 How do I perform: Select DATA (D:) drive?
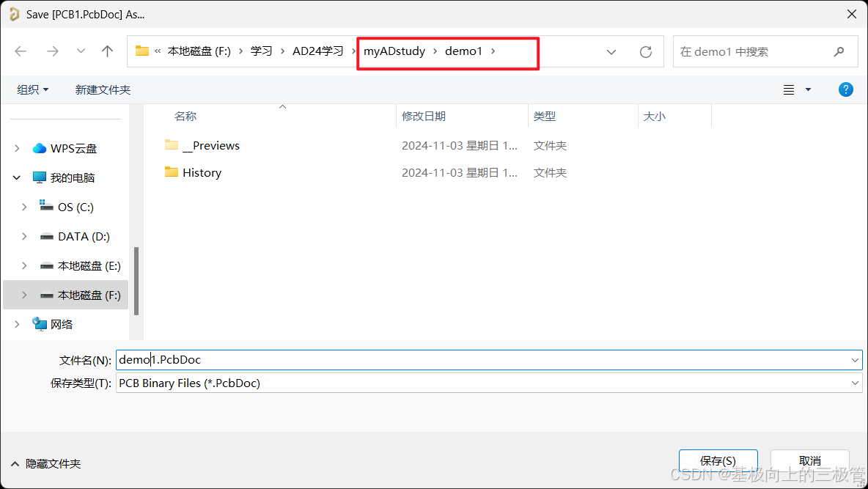(x=84, y=237)
